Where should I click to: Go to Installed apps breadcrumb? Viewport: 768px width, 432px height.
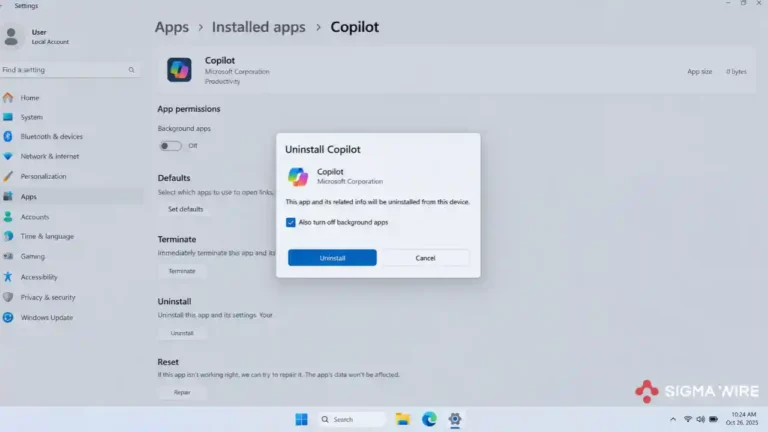pyautogui.click(x=259, y=27)
